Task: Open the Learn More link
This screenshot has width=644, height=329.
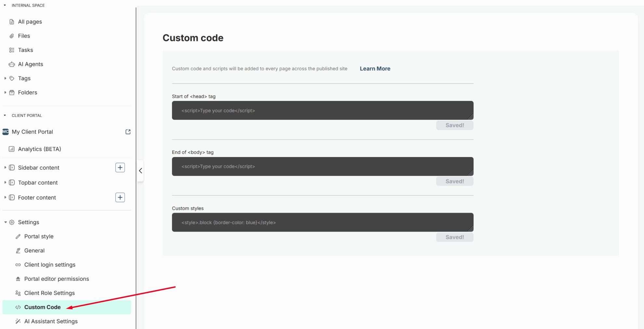Action: [375, 69]
